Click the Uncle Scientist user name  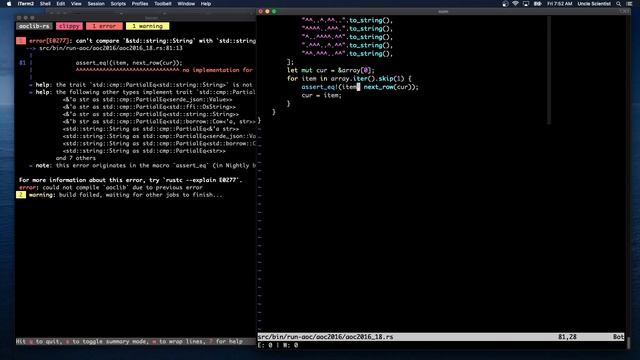(594, 4)
